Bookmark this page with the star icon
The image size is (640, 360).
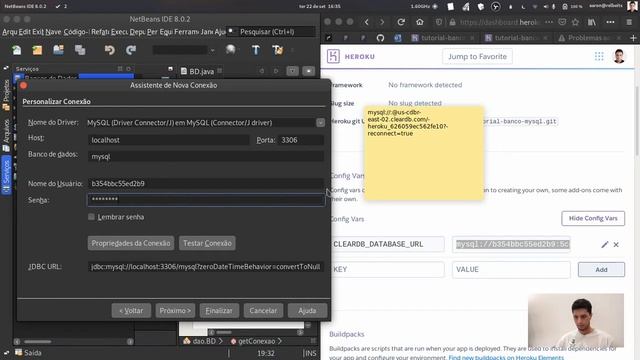(x=575, y=22)
